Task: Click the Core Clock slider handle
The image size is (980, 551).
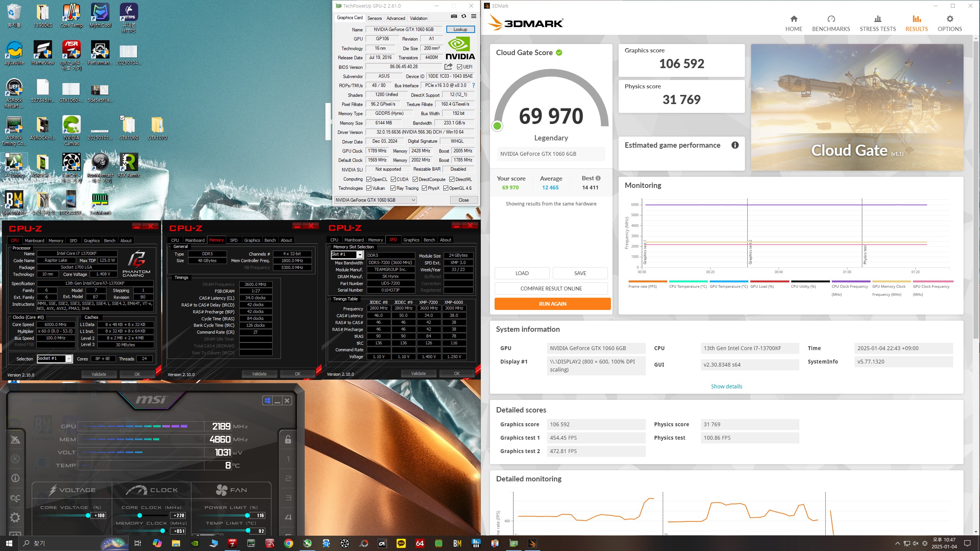Action: point(140,515)
